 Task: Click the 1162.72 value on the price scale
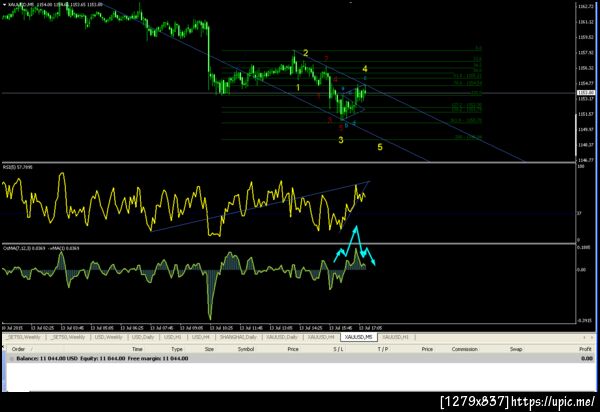click(x=585, y=7)
